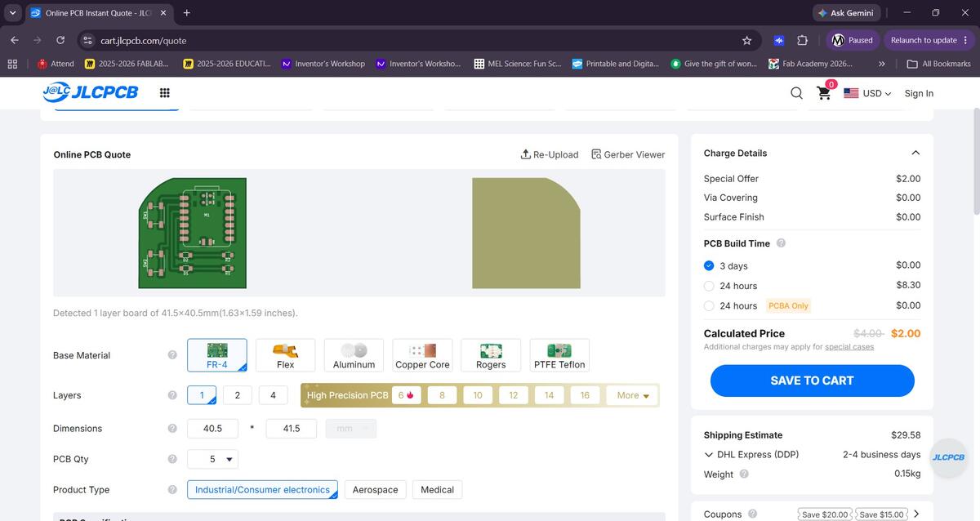Image resolution: width=980 pixels, height=521 pixels.
Task: Open the site search magnifier icon
Action: [x=797, y=93]
